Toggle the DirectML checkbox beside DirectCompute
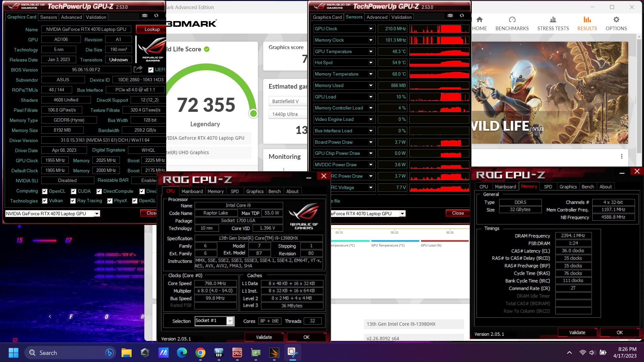 click(x=142, y=191)
